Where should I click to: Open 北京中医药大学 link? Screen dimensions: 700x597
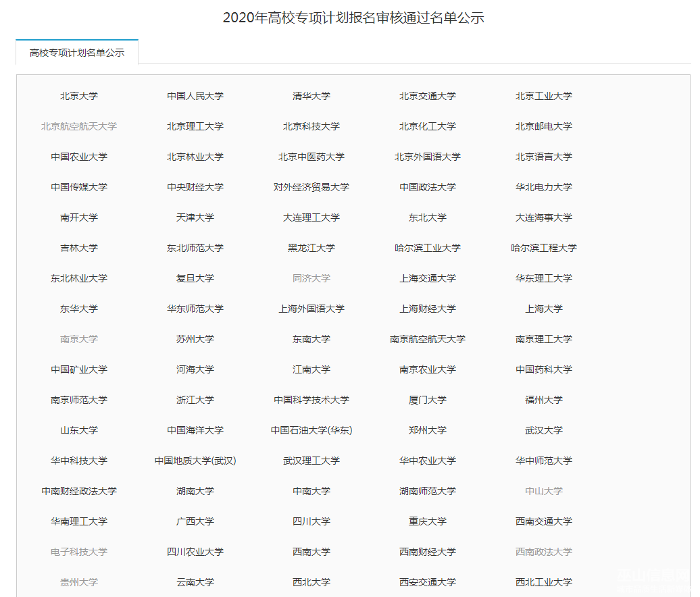coord(311,157)
